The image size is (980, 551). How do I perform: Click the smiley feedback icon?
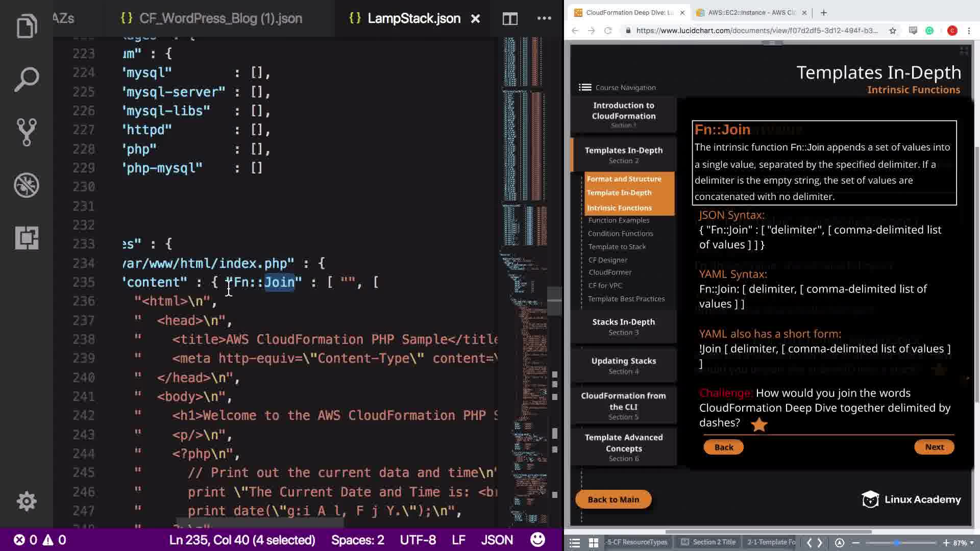tap(537, 540)
